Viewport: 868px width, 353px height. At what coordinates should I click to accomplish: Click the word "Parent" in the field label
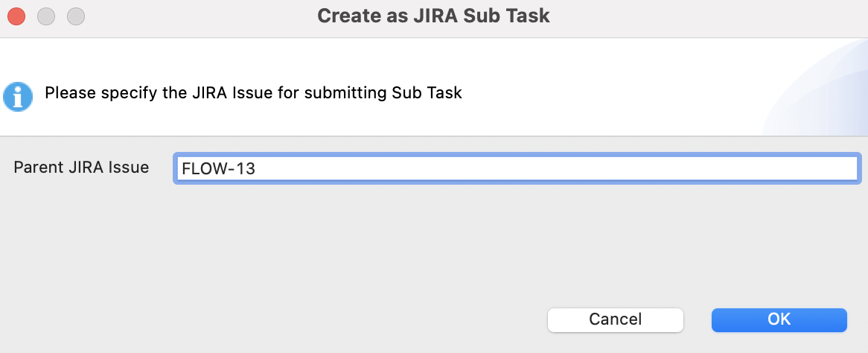[x=36, y=168]
